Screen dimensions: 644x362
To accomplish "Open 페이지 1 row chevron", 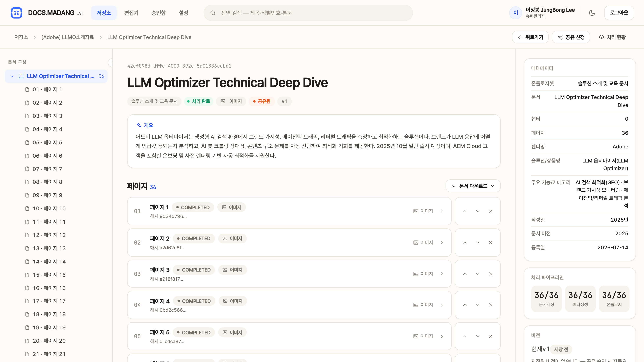I will pyautogui.click(x=442, y=211).
